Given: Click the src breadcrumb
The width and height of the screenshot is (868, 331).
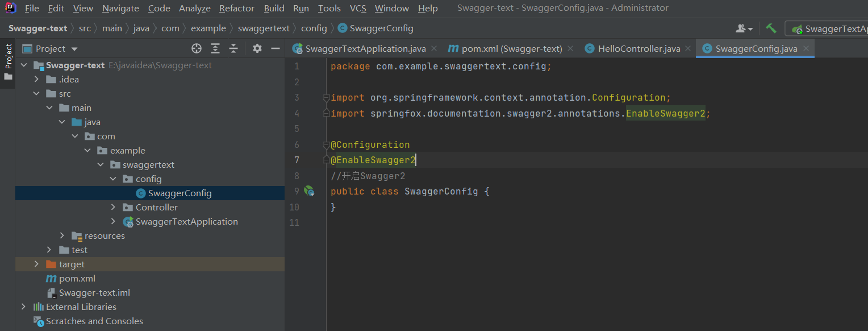Looking at the screenshot, I should coord(85,28).
